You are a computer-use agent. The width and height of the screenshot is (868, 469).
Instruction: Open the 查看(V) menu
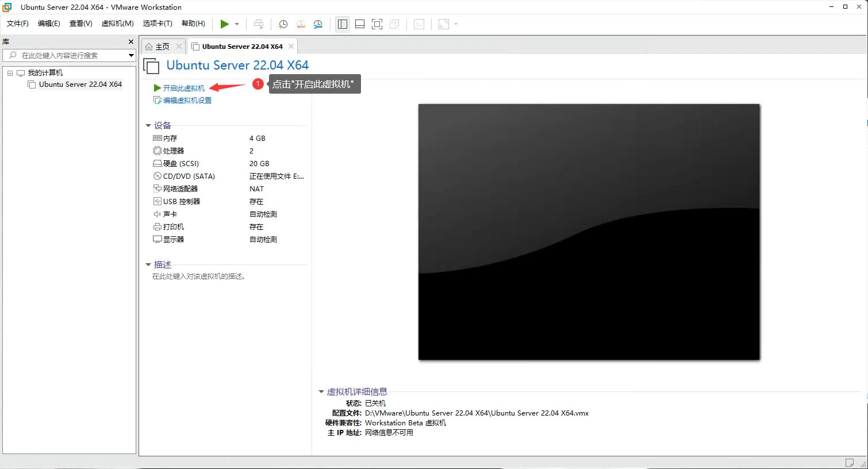point(80,24)
